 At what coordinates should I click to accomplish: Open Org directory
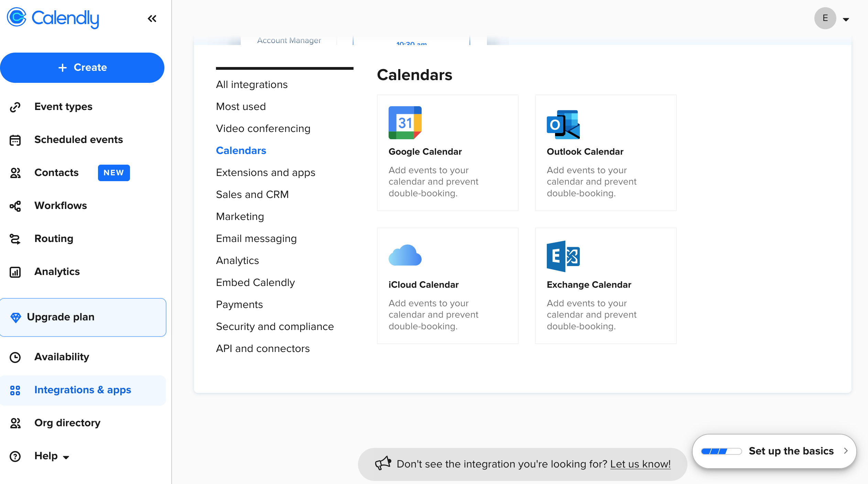tap(67, 423)
